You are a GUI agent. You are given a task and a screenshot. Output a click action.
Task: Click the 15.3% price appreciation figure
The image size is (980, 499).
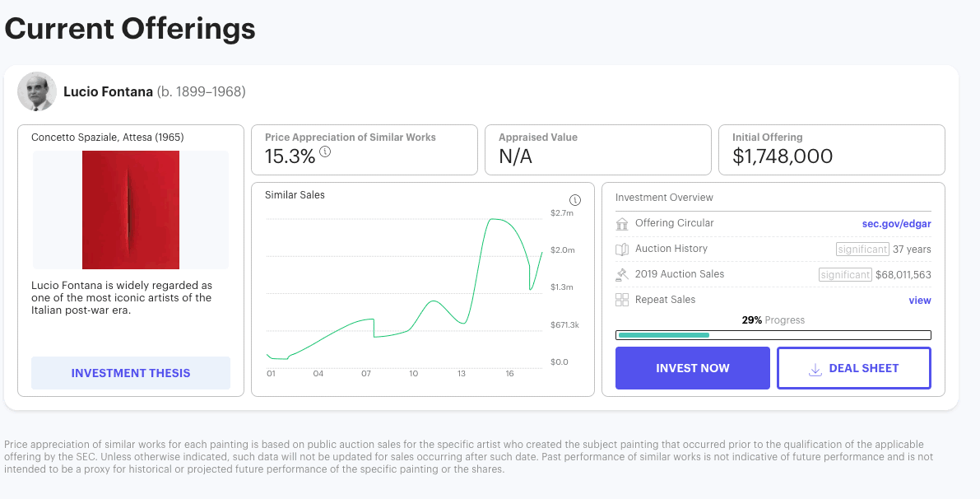tap(290, 156)
